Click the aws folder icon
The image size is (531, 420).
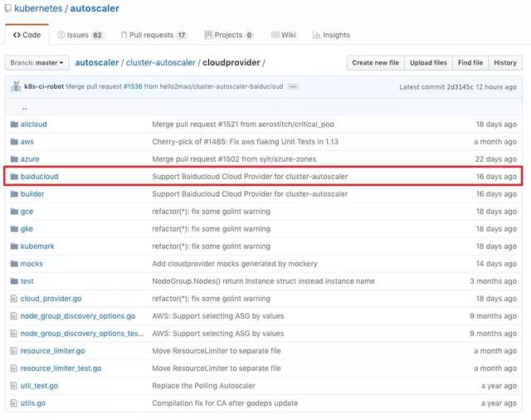point(14,142)
